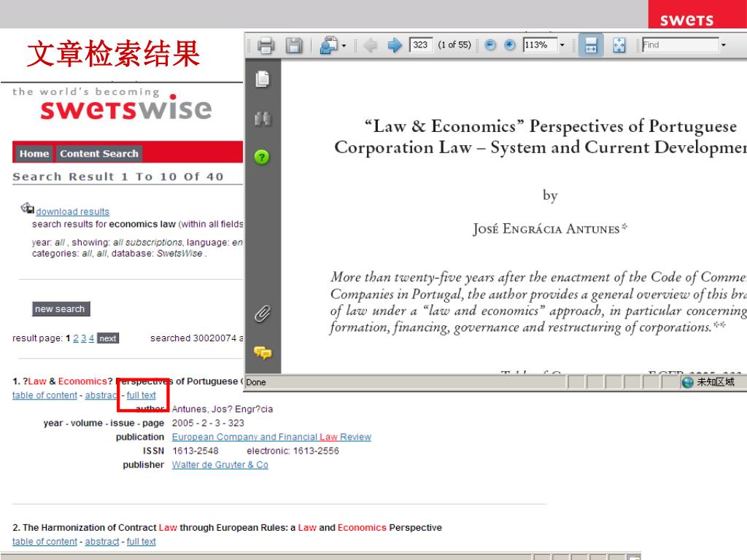Image resolution: width=747 pixels, height=560 pixels.
Task: Go to result page 4
Action: coord(91,338)
